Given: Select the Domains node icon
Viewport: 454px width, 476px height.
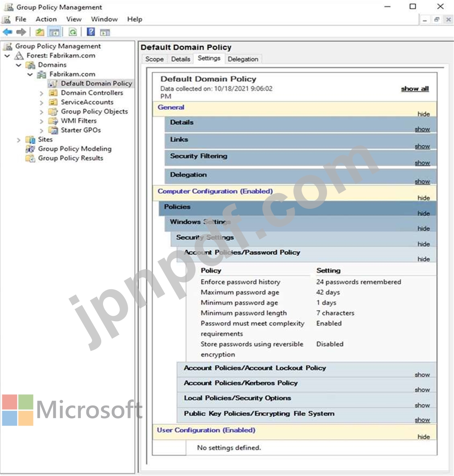Looking at the screenshot, I should [x=30, y=65].
